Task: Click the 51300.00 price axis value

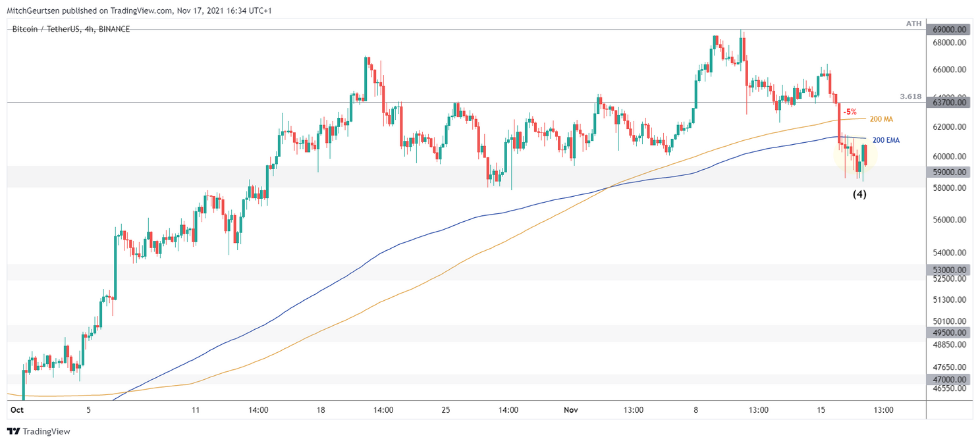Action: (949, 300)
